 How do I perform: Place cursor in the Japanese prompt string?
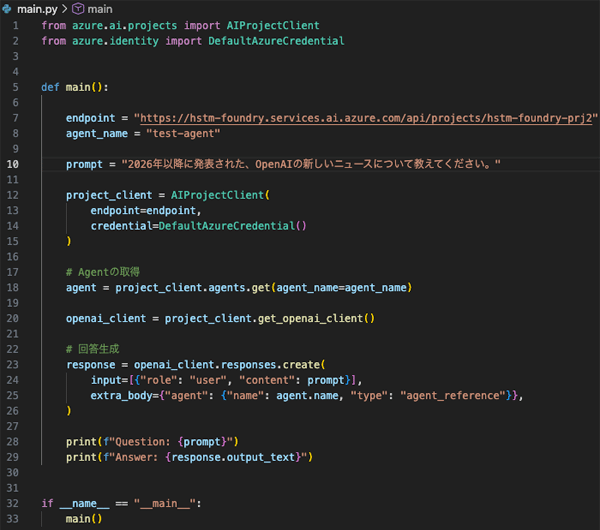pyautogui.click(x=310, y=164)
